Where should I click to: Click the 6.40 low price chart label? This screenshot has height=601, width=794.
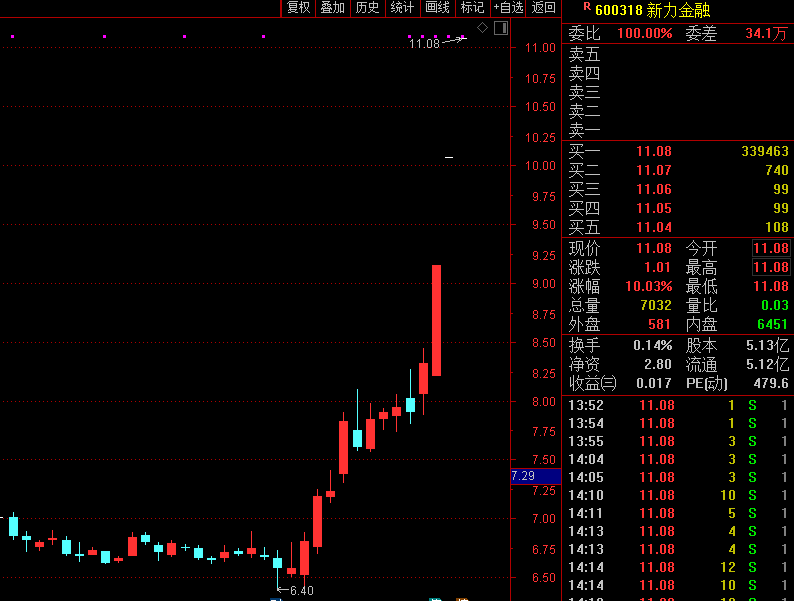click(x=302, y=591)
